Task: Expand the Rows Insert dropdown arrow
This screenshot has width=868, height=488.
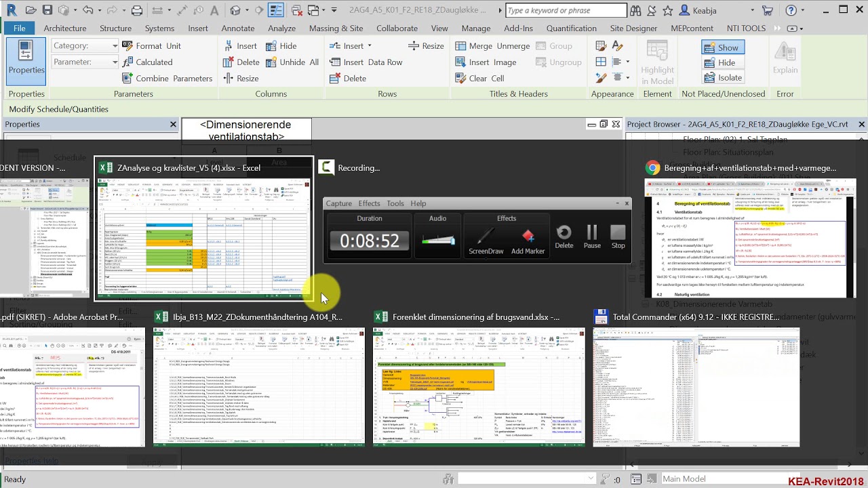Action: (x=370, y=45)
